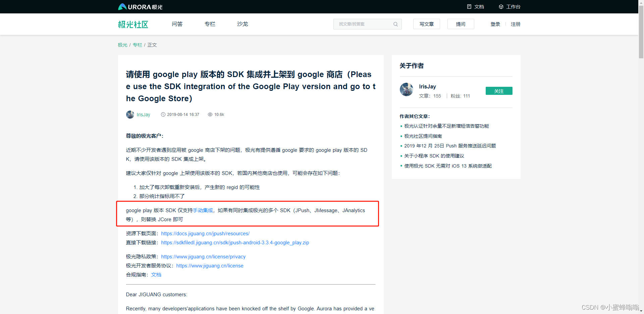Open https://www.jiguang.cn/license link
This screenshot has height=314, width=644.
coord(210,266)
